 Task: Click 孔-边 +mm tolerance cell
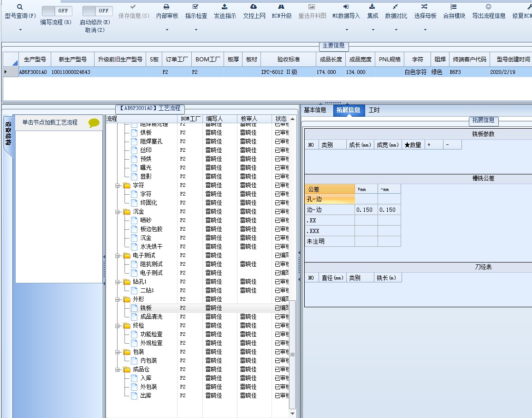point(366,199)
